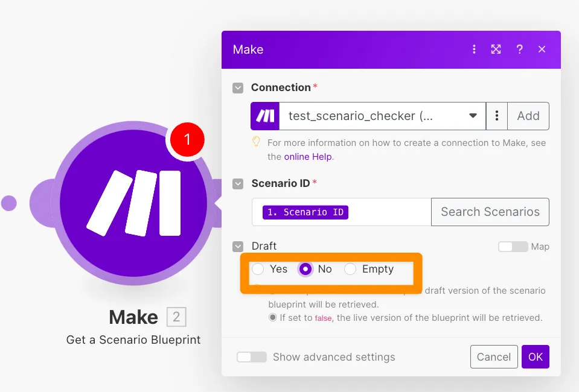Enable Show advanced settings toggle
This screenshot has height=392, width=579.
tap(252, 357)
